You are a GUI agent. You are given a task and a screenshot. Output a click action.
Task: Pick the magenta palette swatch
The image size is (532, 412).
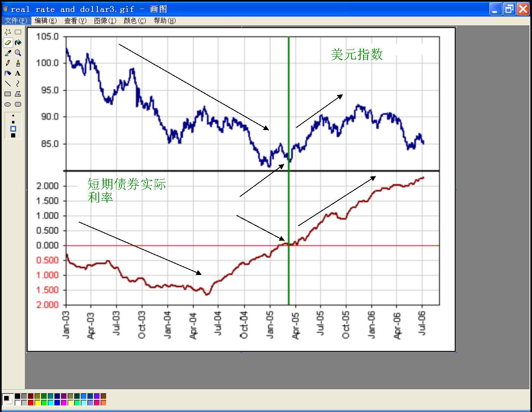64,403
